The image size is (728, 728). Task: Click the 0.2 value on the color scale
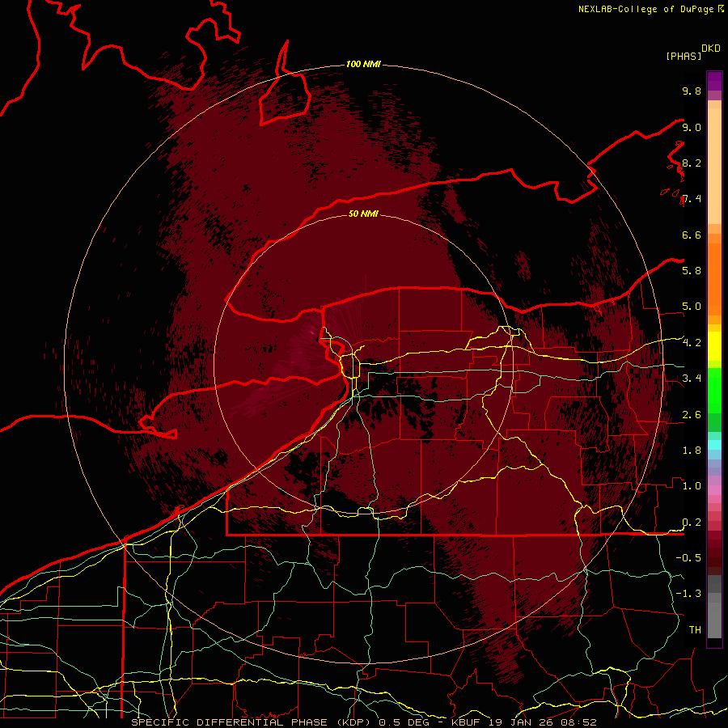(x=692, y=523)
